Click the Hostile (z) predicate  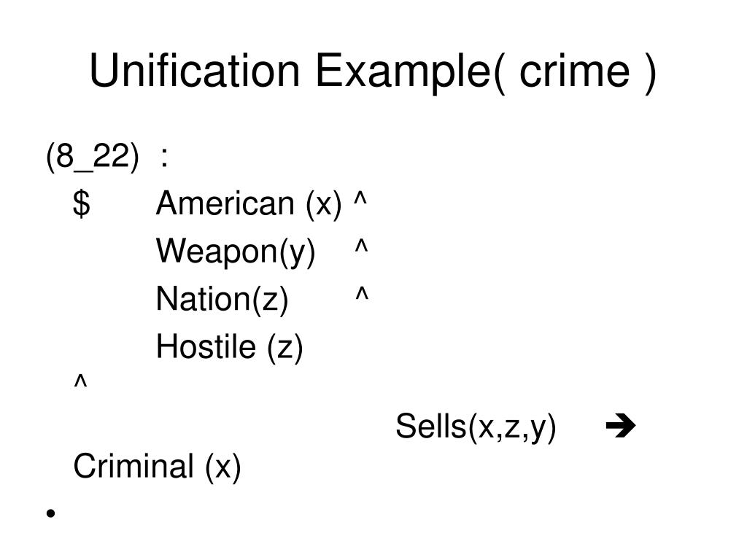229,346
